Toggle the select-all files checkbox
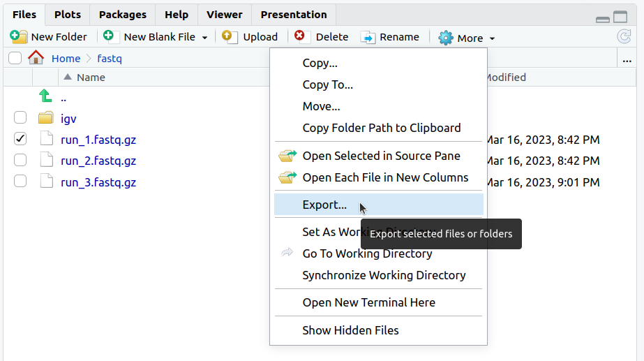The image size is (644, 361). pos(15,58)
